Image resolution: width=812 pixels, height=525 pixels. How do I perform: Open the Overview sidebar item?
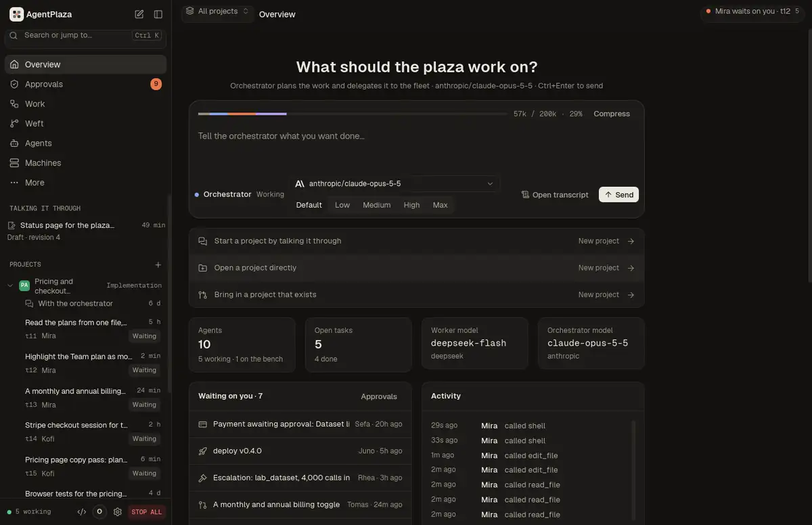click(85, 64)
